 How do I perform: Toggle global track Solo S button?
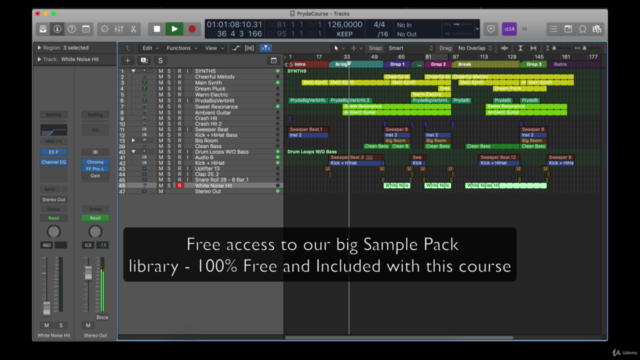tap(160, 60)
